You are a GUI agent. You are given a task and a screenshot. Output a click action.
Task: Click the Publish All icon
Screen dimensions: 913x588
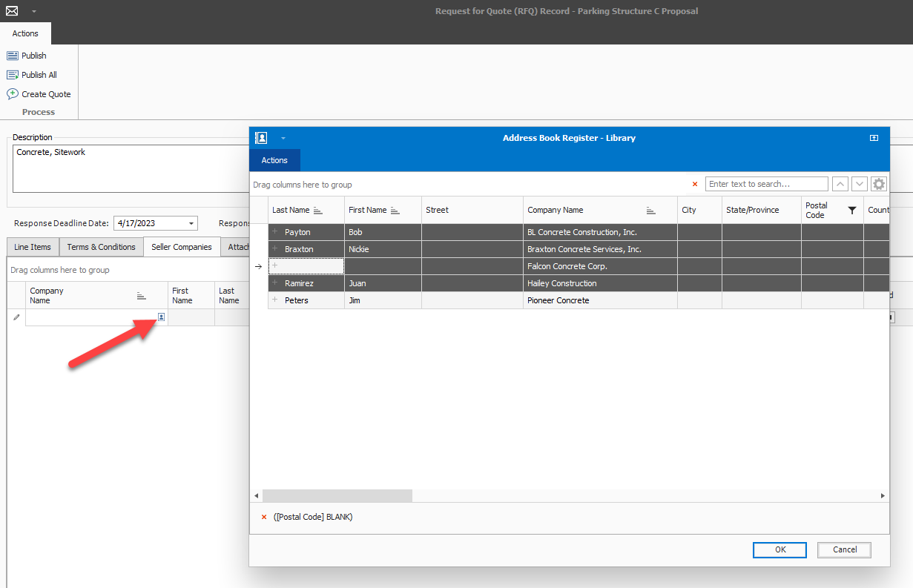click(x=13, y=75)
